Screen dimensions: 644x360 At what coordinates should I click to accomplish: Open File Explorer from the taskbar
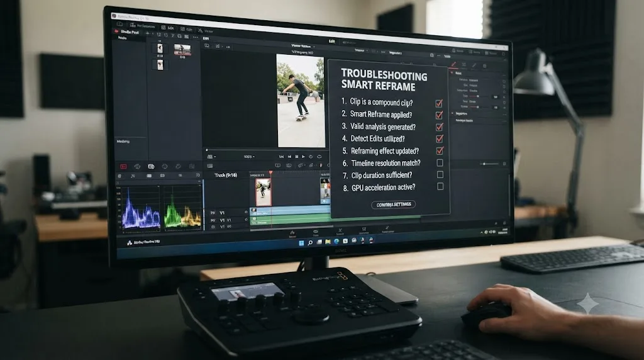(328, 242)
